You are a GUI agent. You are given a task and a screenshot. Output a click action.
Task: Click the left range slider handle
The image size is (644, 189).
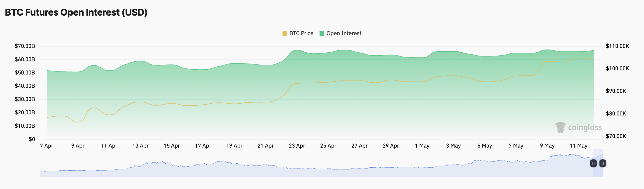click(593, 163)
